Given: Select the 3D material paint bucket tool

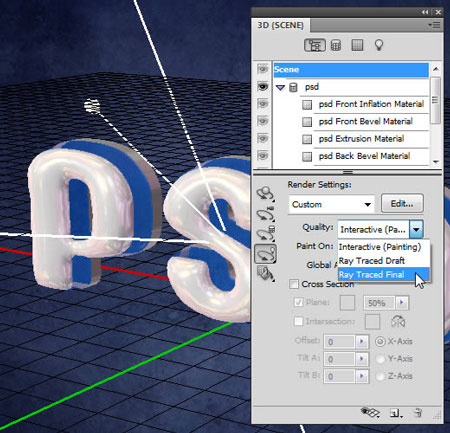Looking at the screenshot, I should coord(265,274).
